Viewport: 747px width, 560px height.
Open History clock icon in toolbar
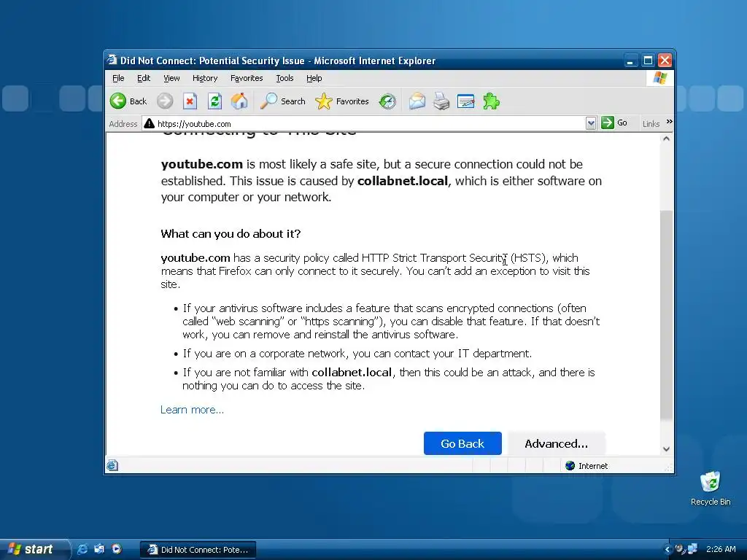(x=387, y=101)
